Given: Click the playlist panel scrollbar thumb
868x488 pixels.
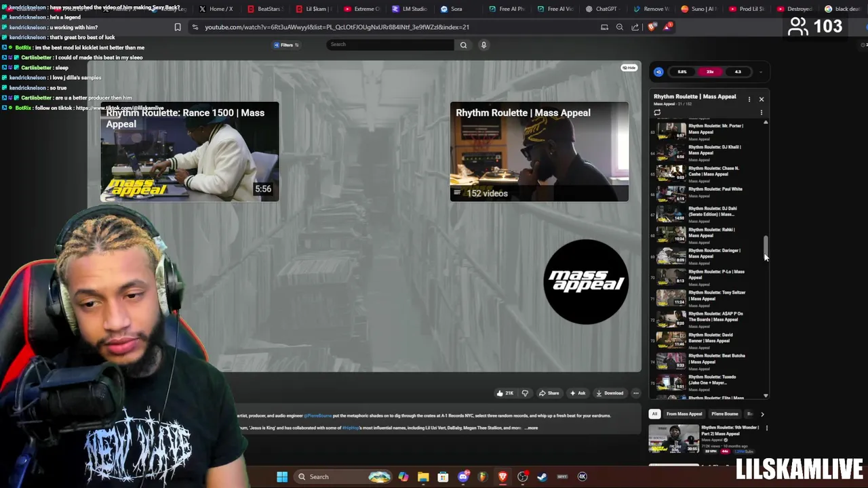Looking at the screenshot, I should tap(766, 247).
